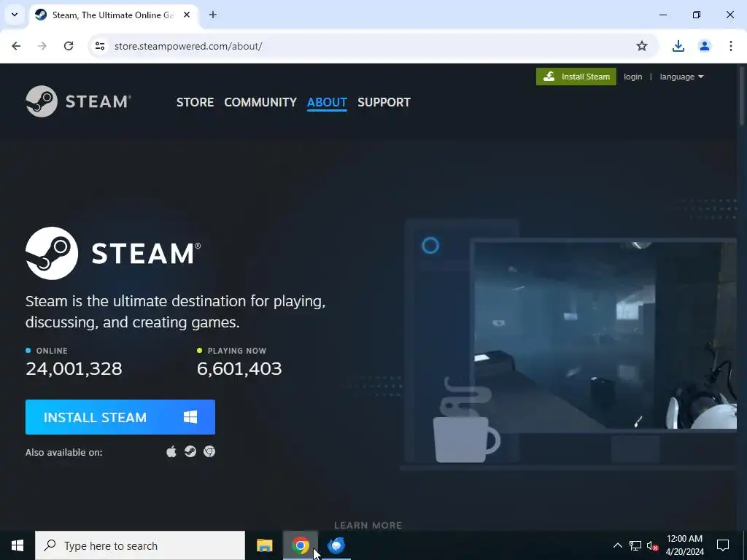Choose the Apple macOS download icon
This screenshot has width=747, height=560.
[171, 451]
